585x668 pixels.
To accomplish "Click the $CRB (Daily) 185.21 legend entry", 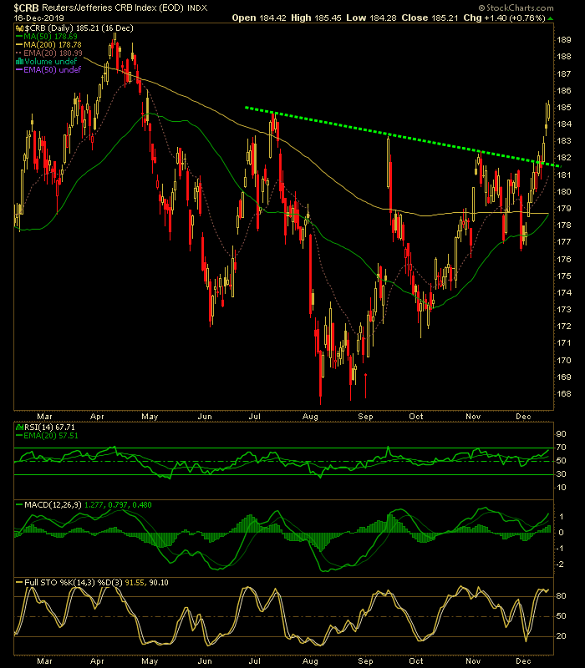I will 79,28.
